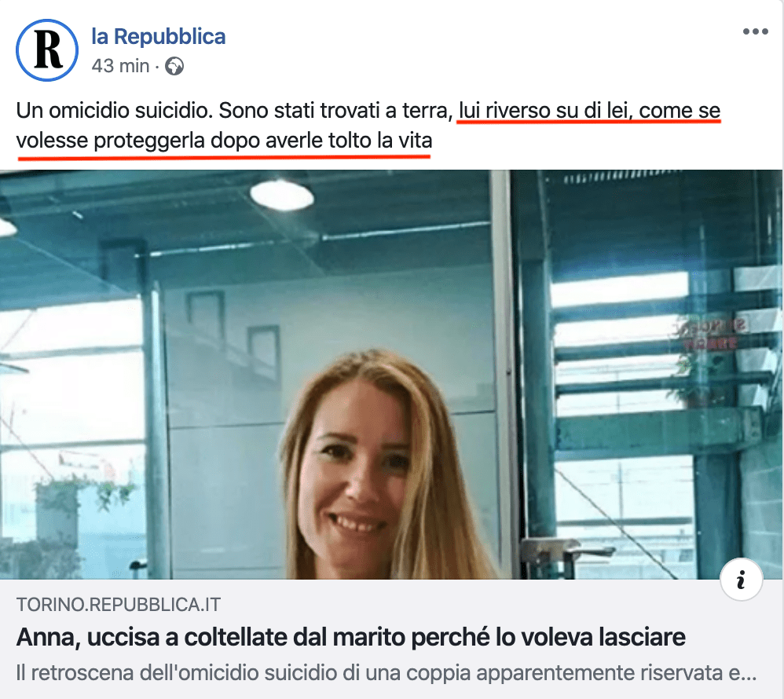
Task: Click the circular info 'i' icon
Action: [x=741, y=580]
